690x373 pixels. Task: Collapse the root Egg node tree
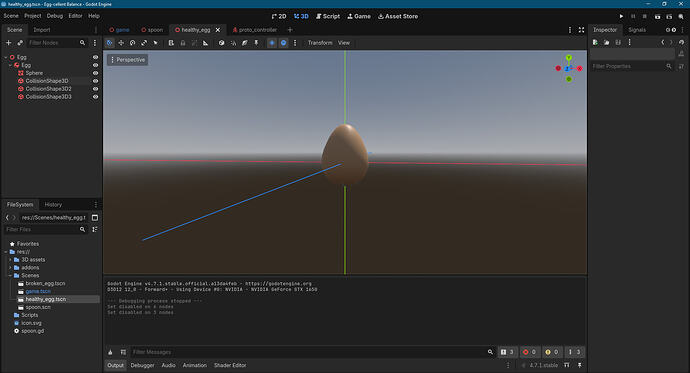click(6, 57)
